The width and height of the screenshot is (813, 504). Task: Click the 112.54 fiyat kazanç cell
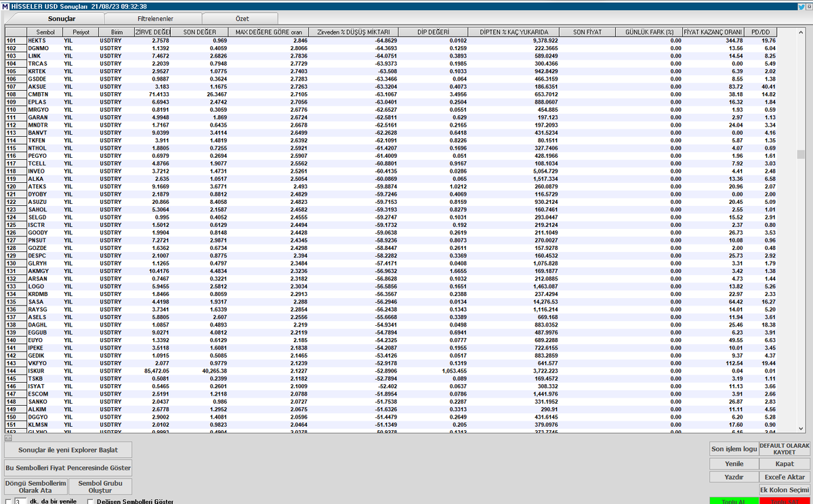713,363
